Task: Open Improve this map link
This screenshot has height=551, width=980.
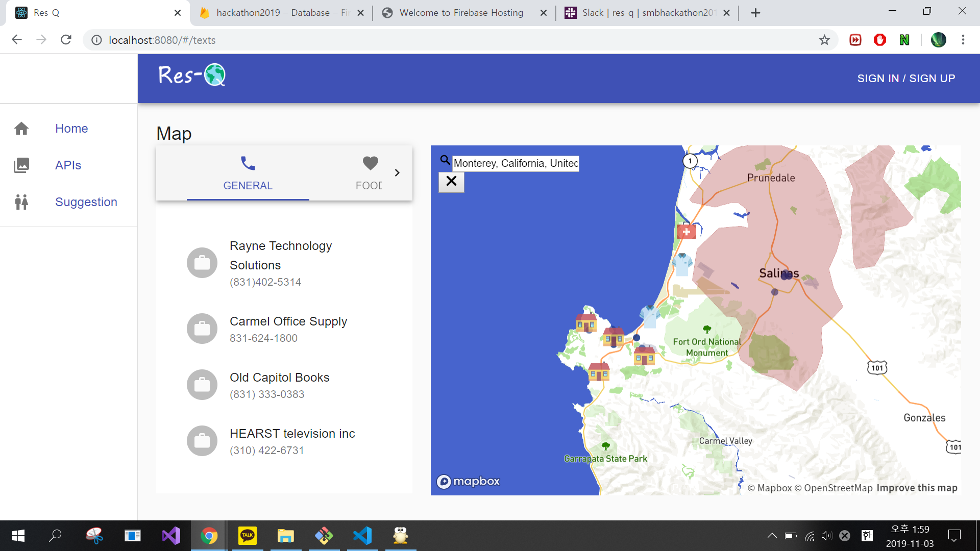Action: [917, 488]
